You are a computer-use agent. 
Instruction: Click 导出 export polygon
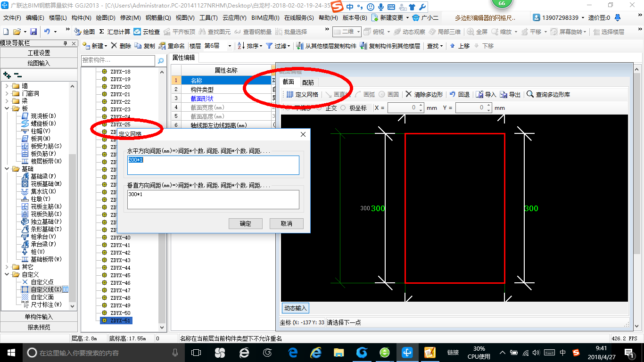510,94
